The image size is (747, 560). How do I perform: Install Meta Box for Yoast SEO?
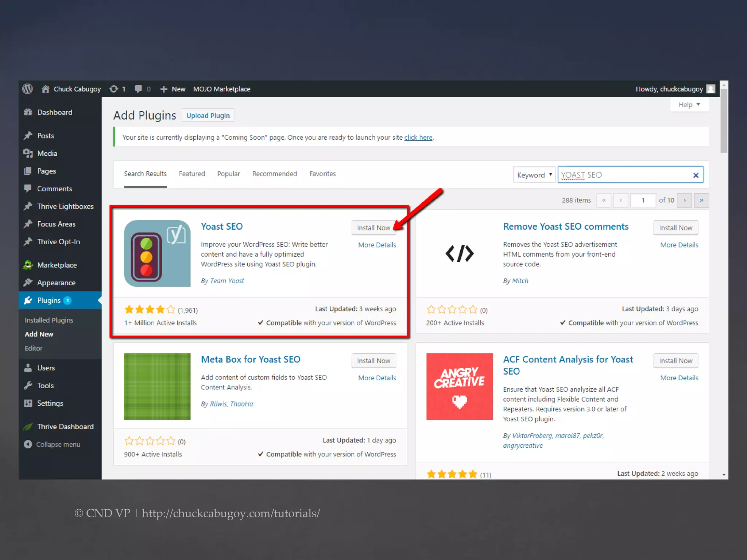(373, 361)
